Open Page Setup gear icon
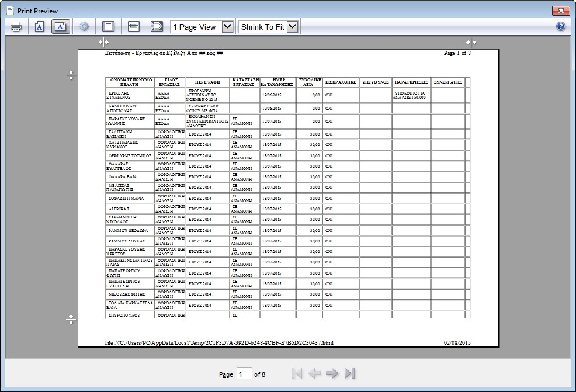576x392 pixels. coord(84,27)
